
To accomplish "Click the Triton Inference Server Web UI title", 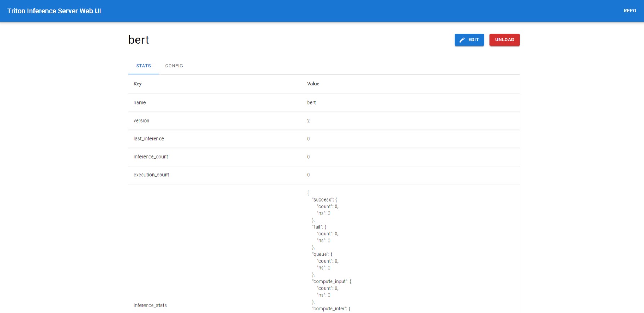I will (54, 11).
